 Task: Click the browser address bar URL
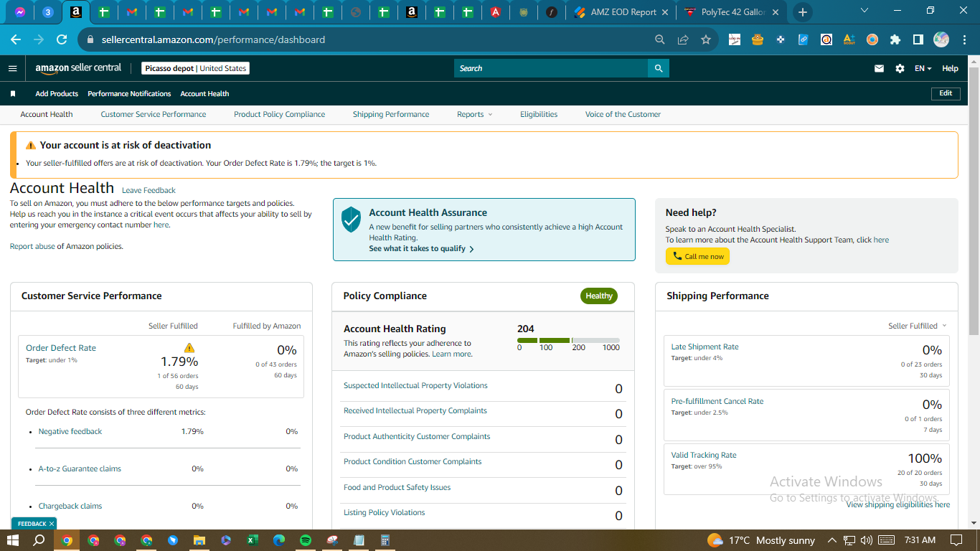point(213,39)
